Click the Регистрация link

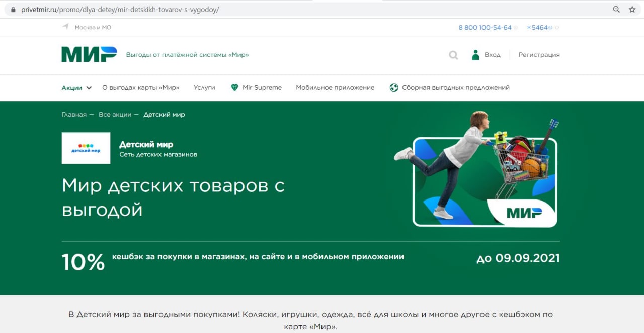click(539, 55)
